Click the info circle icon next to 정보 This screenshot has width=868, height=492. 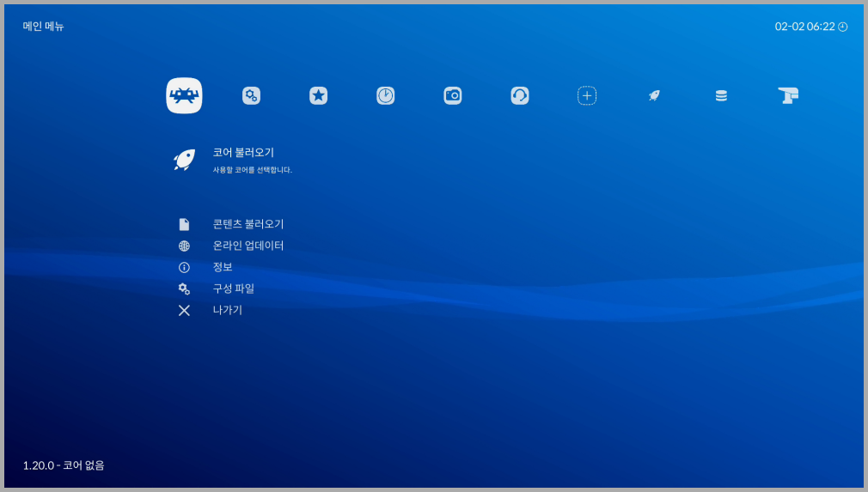pos(184,267)
